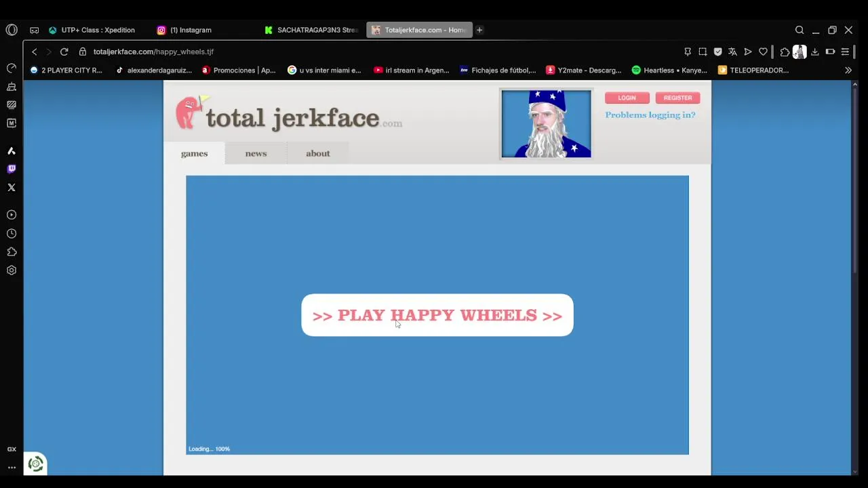868x488 pixels.
Task: Switch to the SACHATRAGAP3N3 stream tab
Action: pyautogui.click(x=313, y=30)
